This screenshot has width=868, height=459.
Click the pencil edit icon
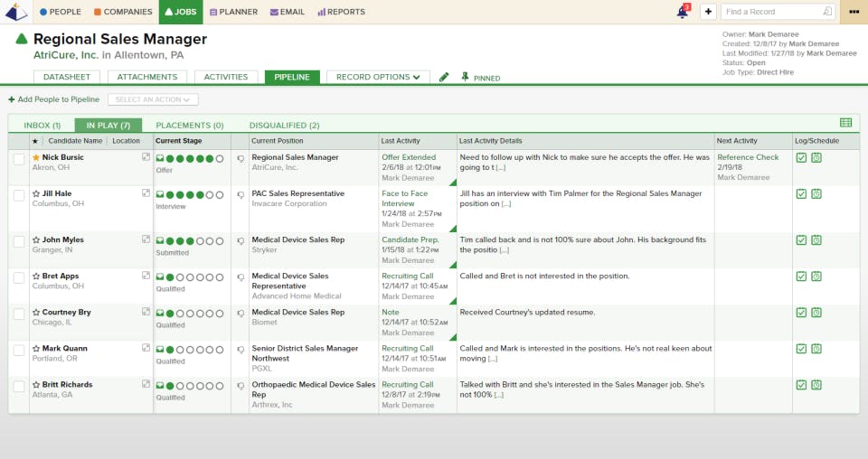click(x=444, y=78)
